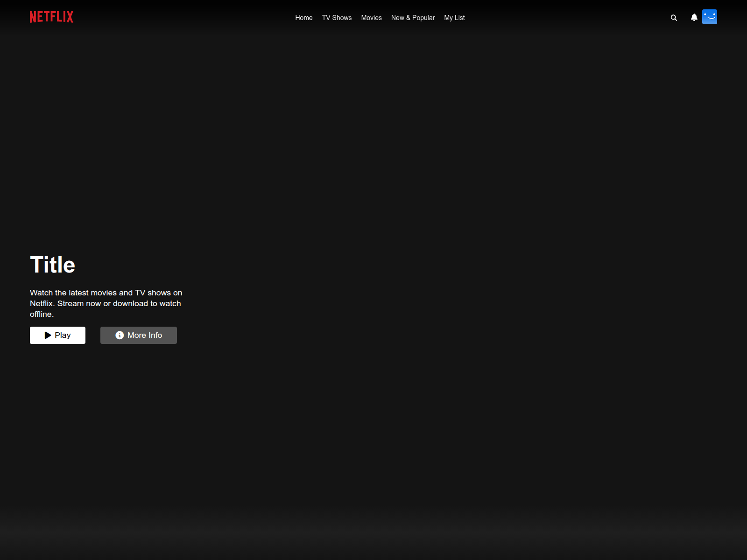Open New & Popular
747x560 pixels.
(x=413, y=18)
